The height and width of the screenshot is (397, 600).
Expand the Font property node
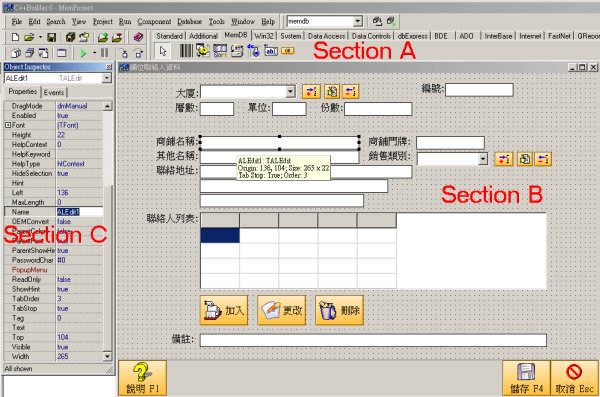click(8, 125)
